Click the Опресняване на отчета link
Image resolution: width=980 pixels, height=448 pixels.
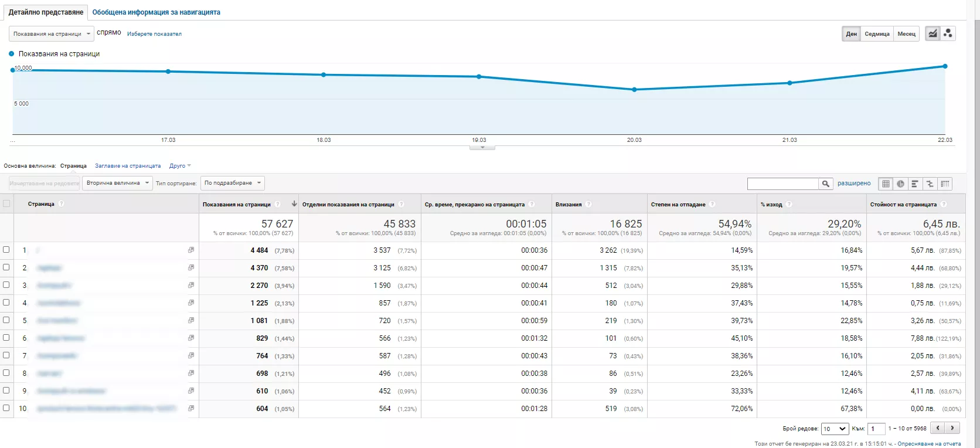click(x=929, y=443)
